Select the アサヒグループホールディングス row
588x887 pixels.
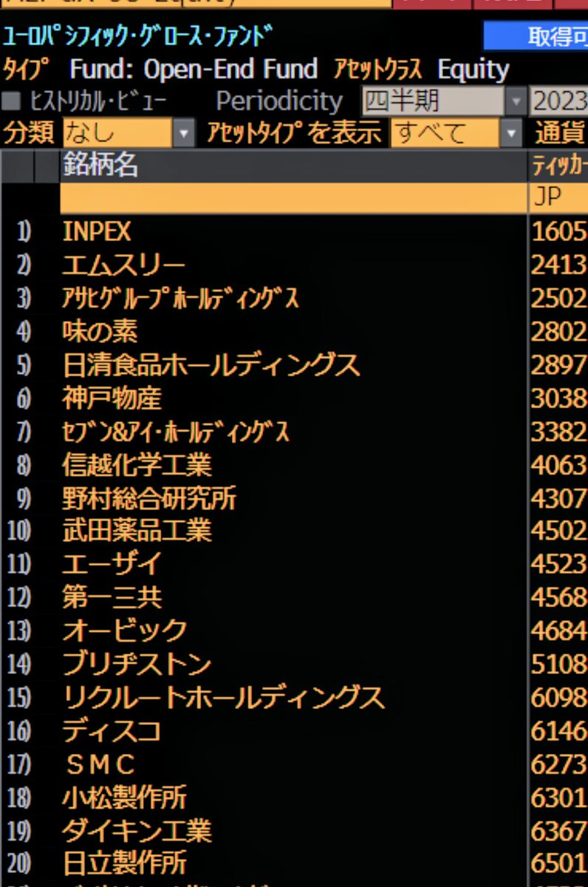(294, 299)
